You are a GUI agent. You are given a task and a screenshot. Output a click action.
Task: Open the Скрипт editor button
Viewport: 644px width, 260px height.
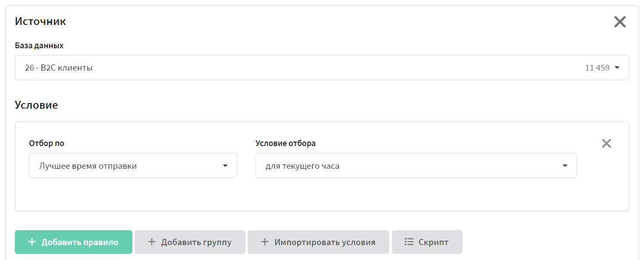click(x=427, y=242)
